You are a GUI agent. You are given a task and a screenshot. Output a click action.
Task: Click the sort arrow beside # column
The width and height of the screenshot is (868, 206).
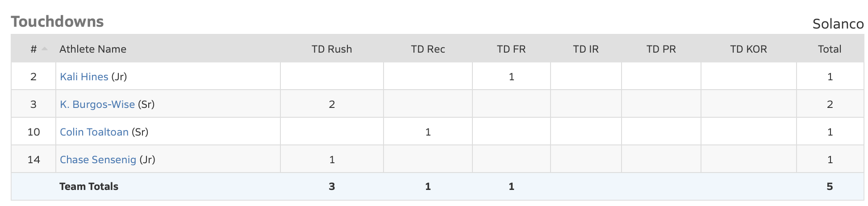coord(45,49)
